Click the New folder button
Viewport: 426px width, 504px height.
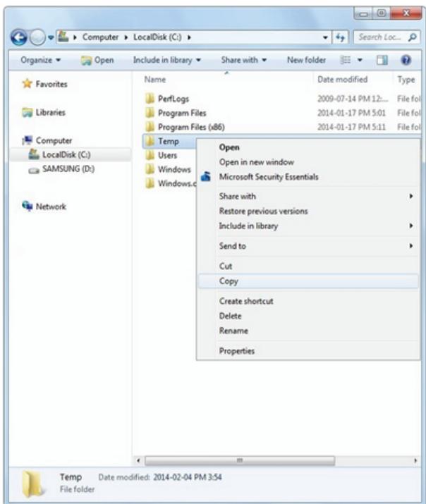(x=306, y=60)
